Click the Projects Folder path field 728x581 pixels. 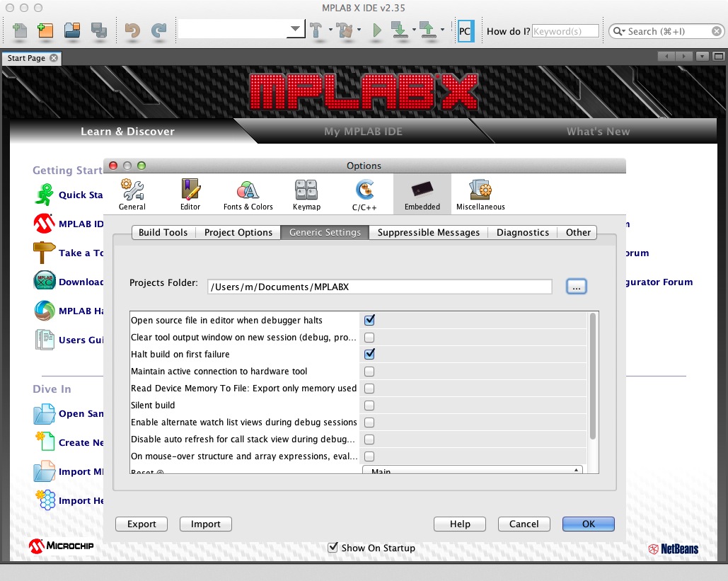tap(380, 287)
